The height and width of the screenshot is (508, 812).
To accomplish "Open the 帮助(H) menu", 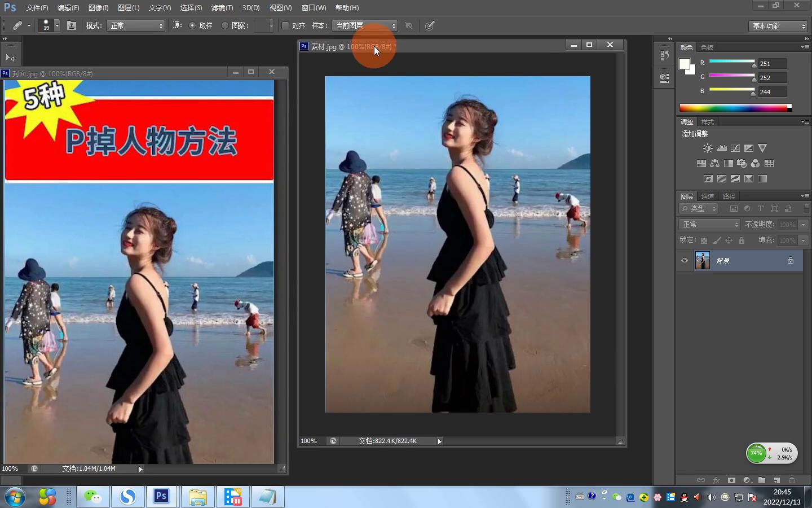I will point(347,8).
